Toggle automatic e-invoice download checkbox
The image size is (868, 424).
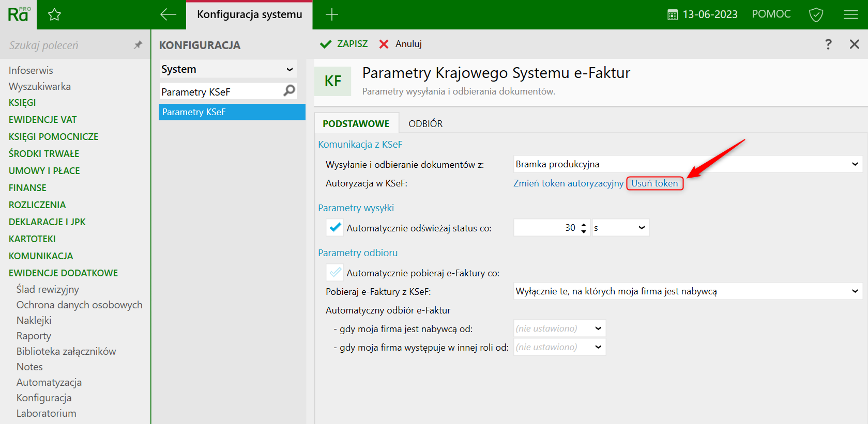tap(335, 272)
